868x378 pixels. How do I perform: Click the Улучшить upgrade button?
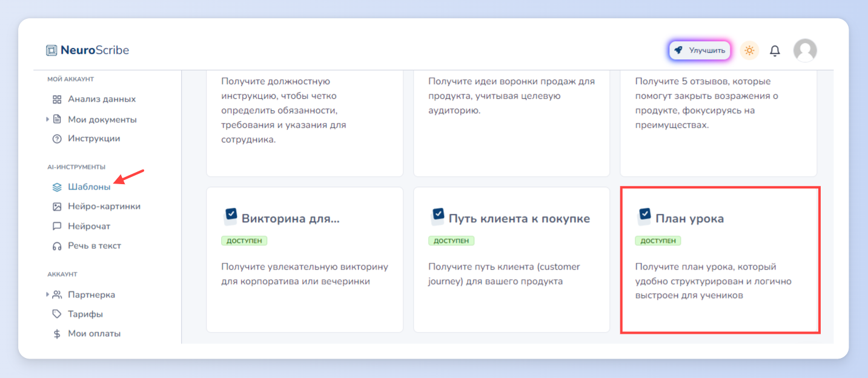coord(700,50)
